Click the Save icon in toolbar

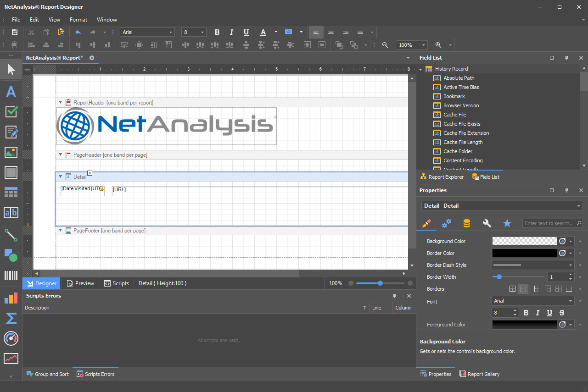tap(15, 32)
